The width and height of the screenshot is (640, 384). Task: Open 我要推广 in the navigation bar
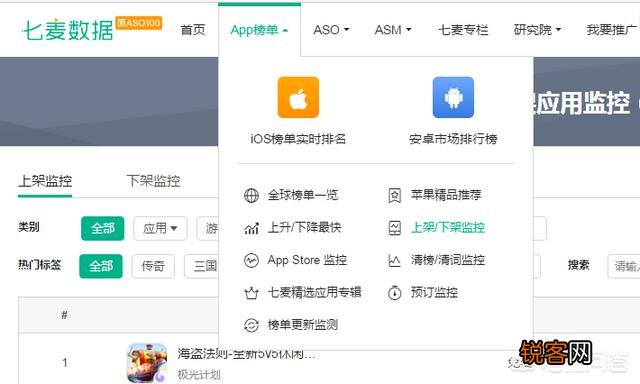[611, 30]
